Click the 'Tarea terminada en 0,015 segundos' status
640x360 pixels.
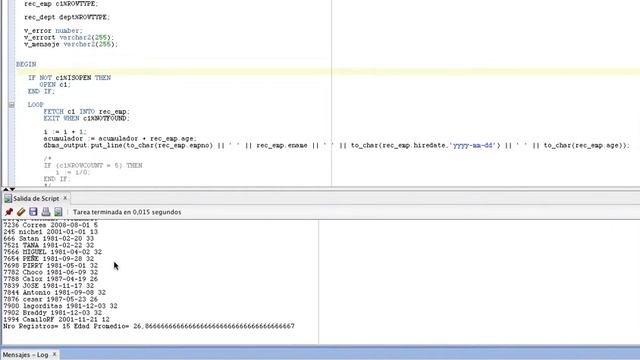[x=127, y=212]
